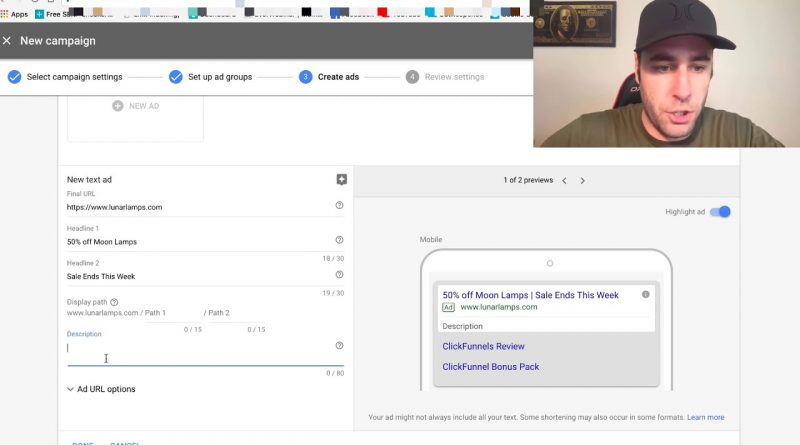Screen dimensions: 800x445
Task: Toggle the Highlight ad switch
Action: tap(721, 212)
